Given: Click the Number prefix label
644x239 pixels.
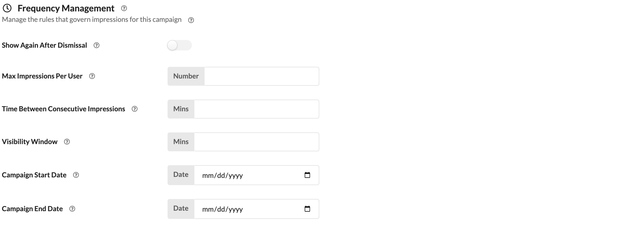Looking at the screenshot, I should pos(186,76).
